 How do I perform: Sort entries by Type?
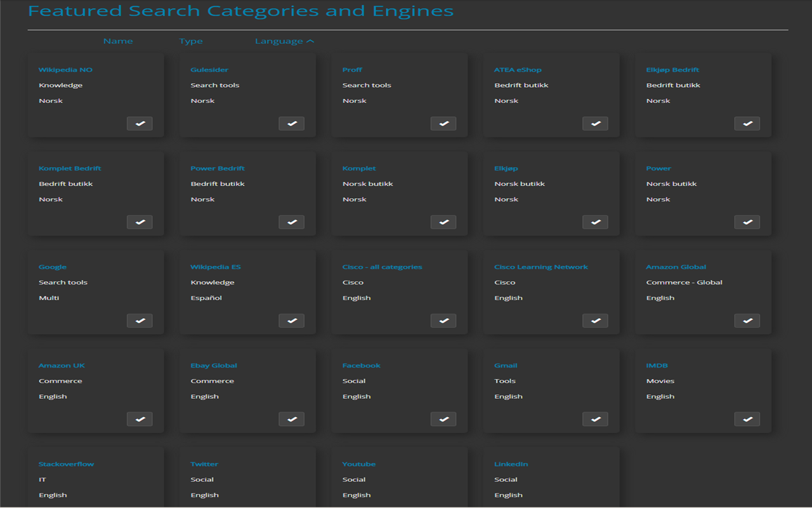[x=191, y=40]
